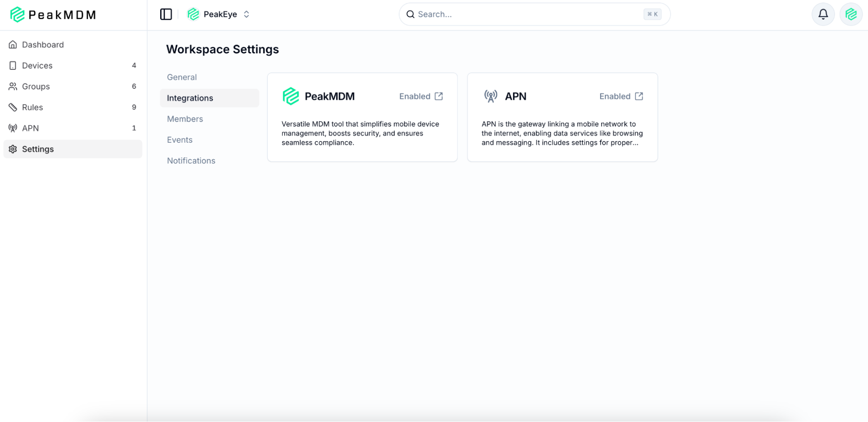This screenshot has width=868, height=422.
Task: Click the workspace switcher chevron arrows
Action: pos(247,14)
